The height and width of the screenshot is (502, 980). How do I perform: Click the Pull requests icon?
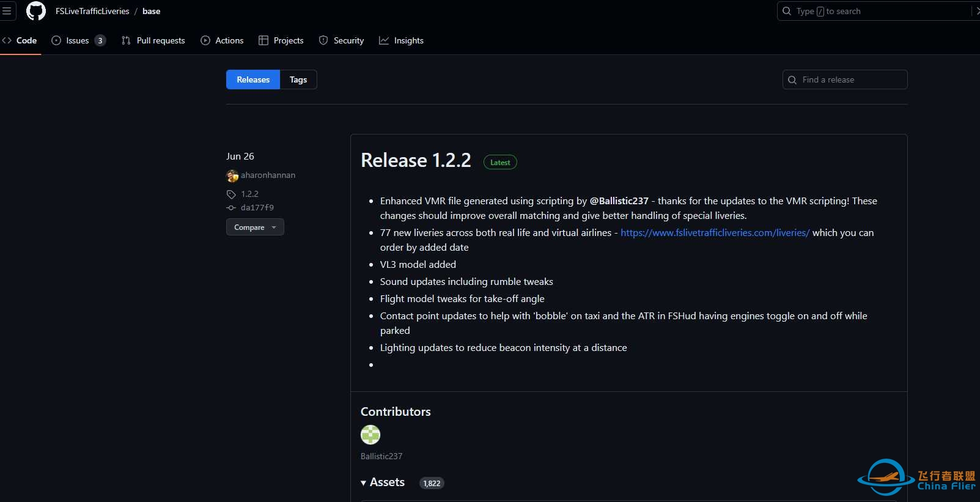126,40
